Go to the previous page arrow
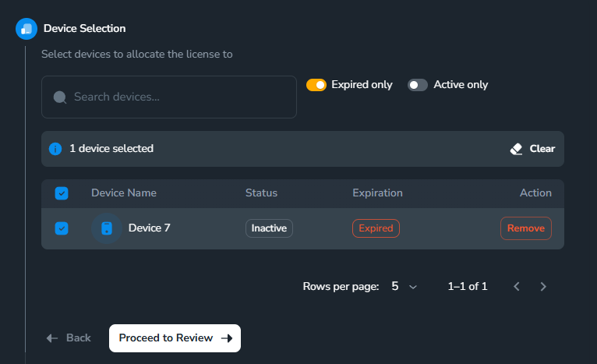This screenshot has height=364, width=597. [517, 286]
